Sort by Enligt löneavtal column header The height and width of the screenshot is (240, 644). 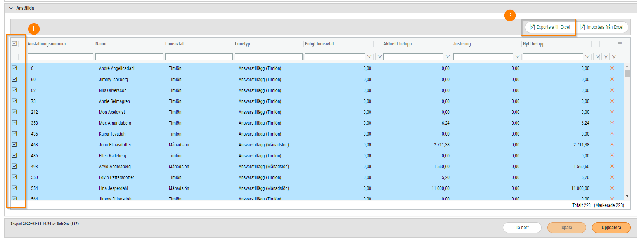click(x=319, y=44)
